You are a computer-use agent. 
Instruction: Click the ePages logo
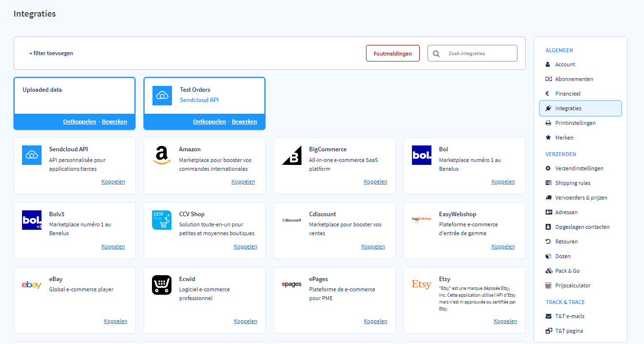(292, 284)
